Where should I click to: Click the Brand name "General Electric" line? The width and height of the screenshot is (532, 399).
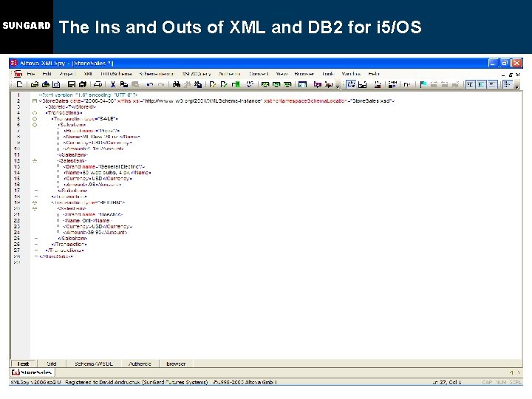pyautogui.click(x=104, y=166)
